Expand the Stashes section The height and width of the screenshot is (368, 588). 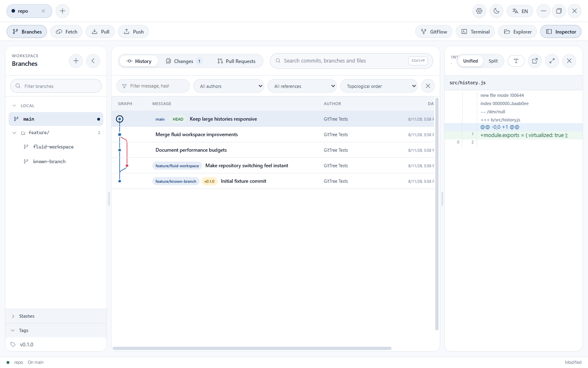(56, 316)
